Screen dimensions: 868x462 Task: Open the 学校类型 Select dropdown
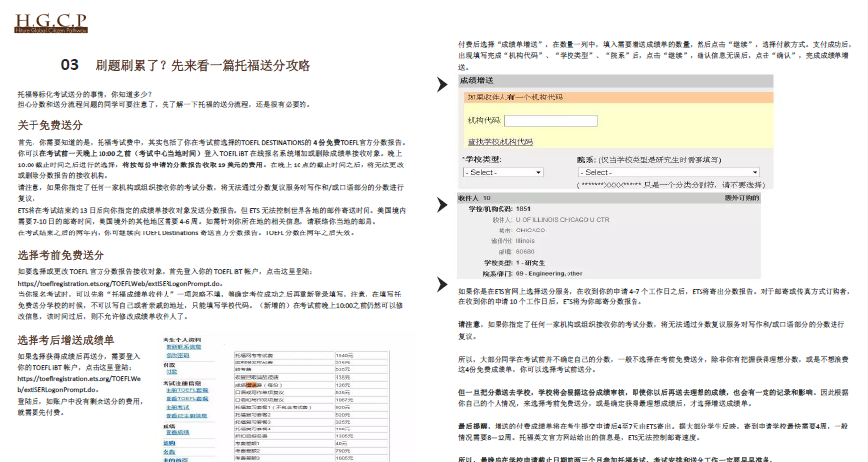point(503,172)
